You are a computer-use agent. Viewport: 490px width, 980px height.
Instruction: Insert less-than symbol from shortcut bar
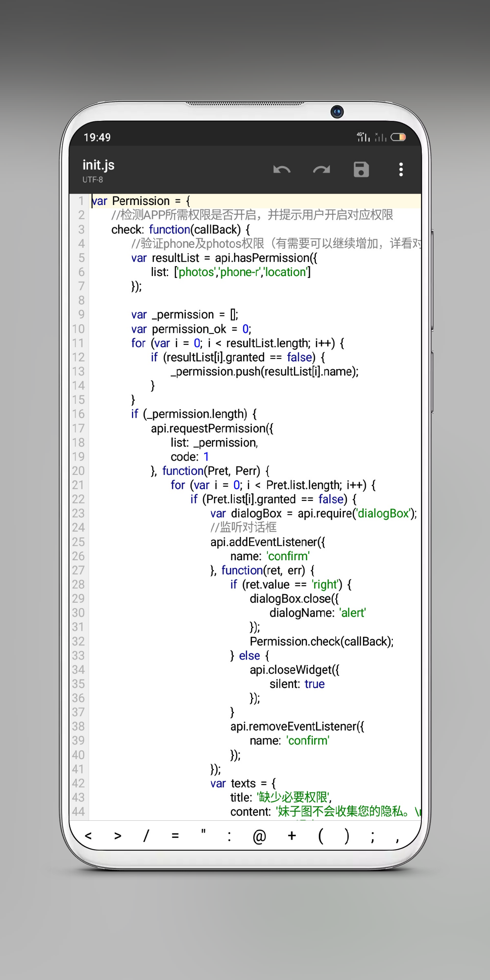(88, 836)
